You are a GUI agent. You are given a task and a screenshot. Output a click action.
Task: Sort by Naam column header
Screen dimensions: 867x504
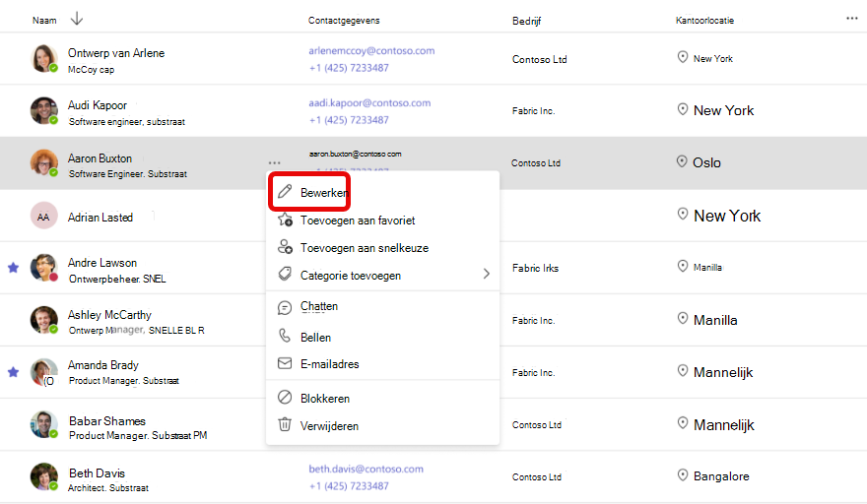44,21
